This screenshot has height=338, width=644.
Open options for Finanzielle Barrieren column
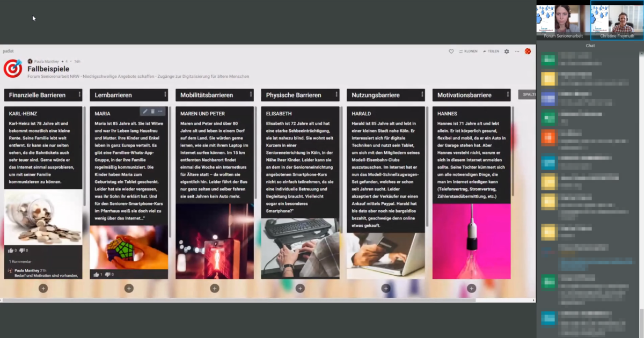tap(79, 95)
